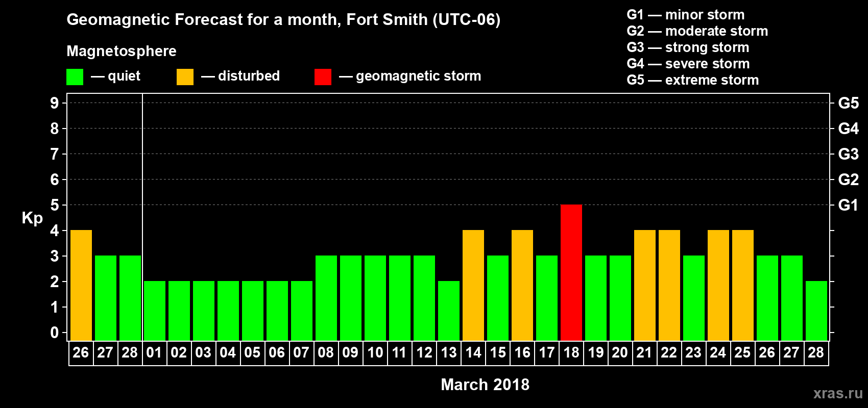Click the orange bar for February 26

tap(81, 285)
